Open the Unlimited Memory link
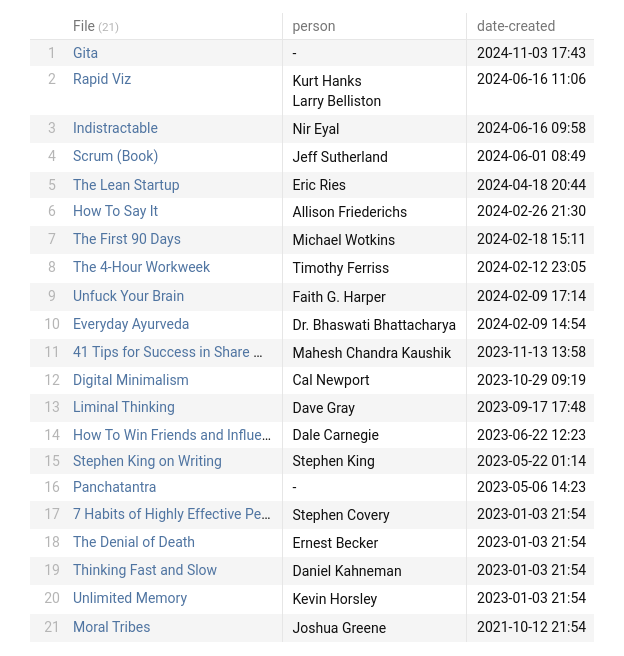624x656 pixels. [130, 598]
